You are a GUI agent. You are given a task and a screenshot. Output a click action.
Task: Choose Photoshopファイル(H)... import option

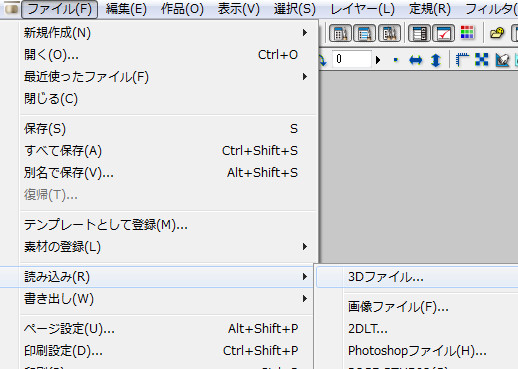click(417, 351)
